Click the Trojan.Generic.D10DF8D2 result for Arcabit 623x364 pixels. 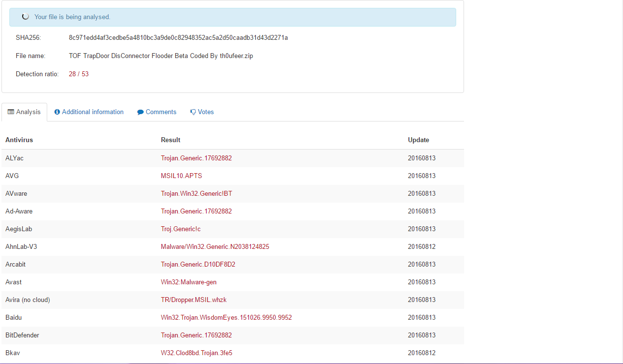tap(198, 265)
